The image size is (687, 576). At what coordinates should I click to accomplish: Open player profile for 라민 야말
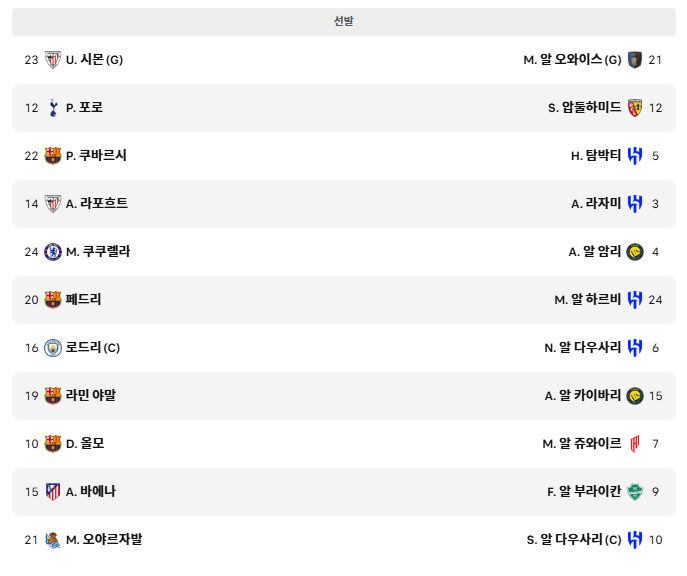tap(91, 396)
